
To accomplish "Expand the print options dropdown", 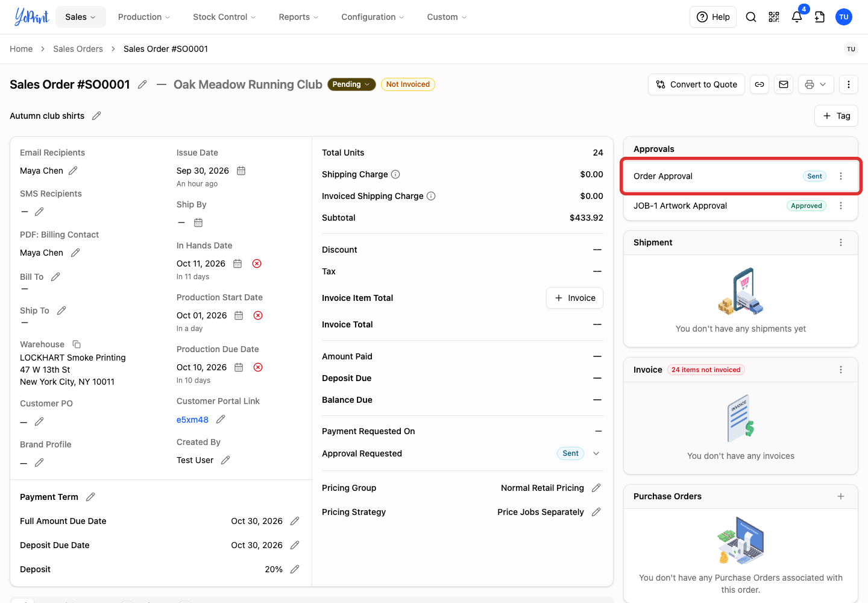I will pyautogui.click(x=816, y=84).
